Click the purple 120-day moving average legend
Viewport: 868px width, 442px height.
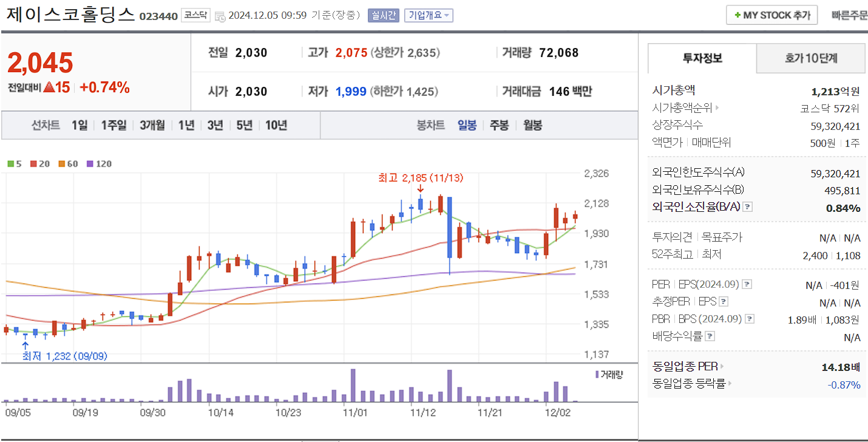(x=99, y=163)
